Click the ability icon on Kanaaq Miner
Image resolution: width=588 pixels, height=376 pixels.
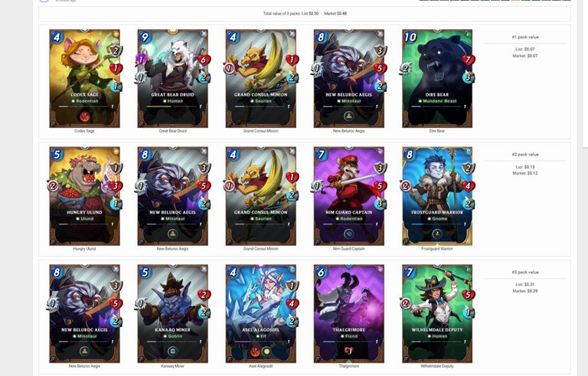173,351
